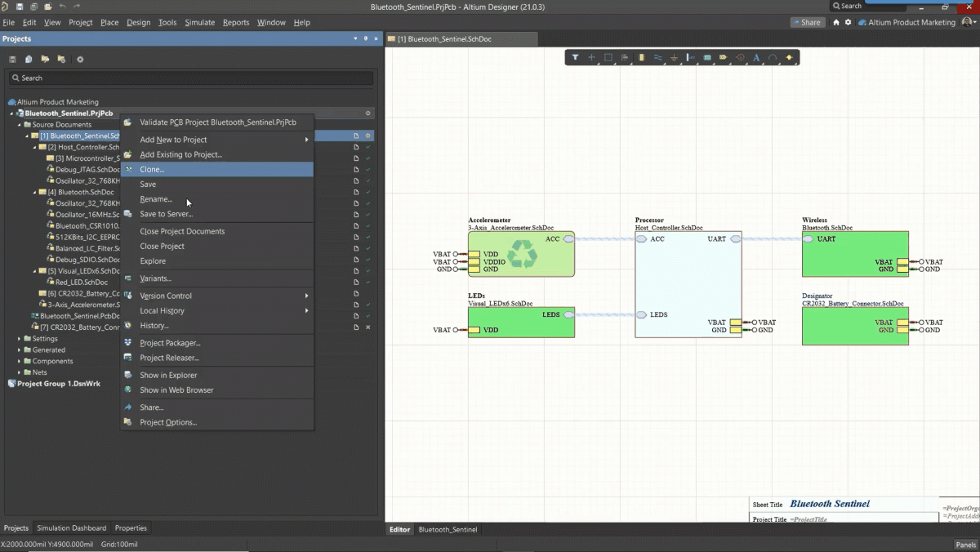Click the Align Objects toolbar icon
This screenshot has height=552, width=980.
click(x=625, y=57)
